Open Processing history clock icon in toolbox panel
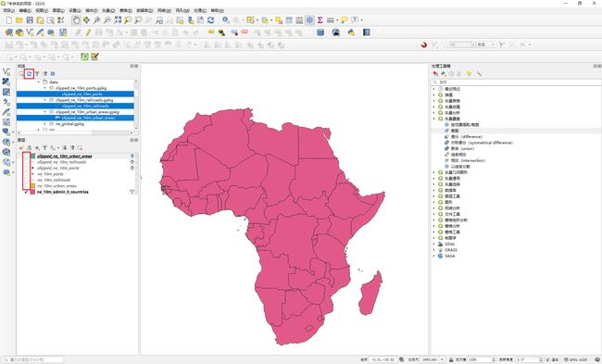Screen dimensions: 602x364 coord(451,74)
